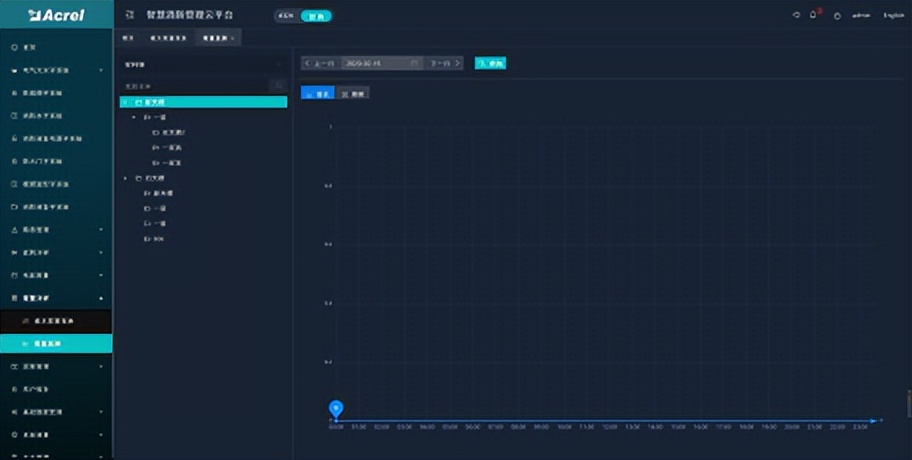Toggle the highlighted theme switch option
Viewport: 912px width, 460px height.
click(x=317, y=15)
